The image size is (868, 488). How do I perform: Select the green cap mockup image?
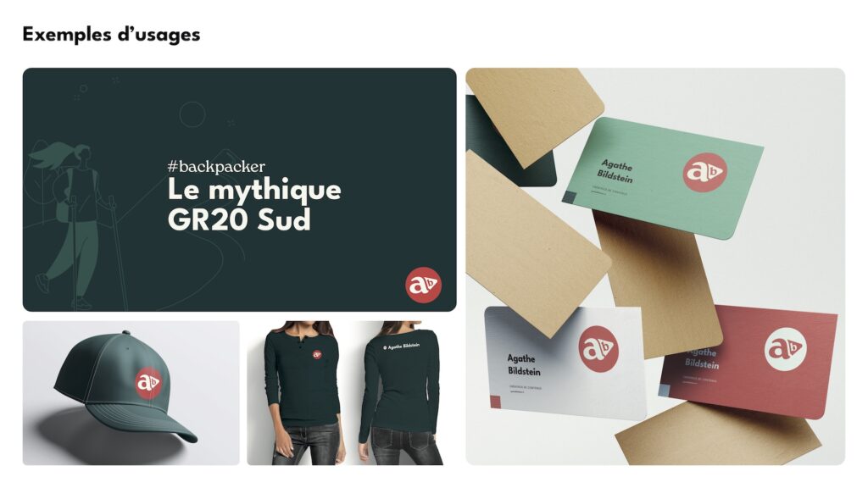coord(131,393)
